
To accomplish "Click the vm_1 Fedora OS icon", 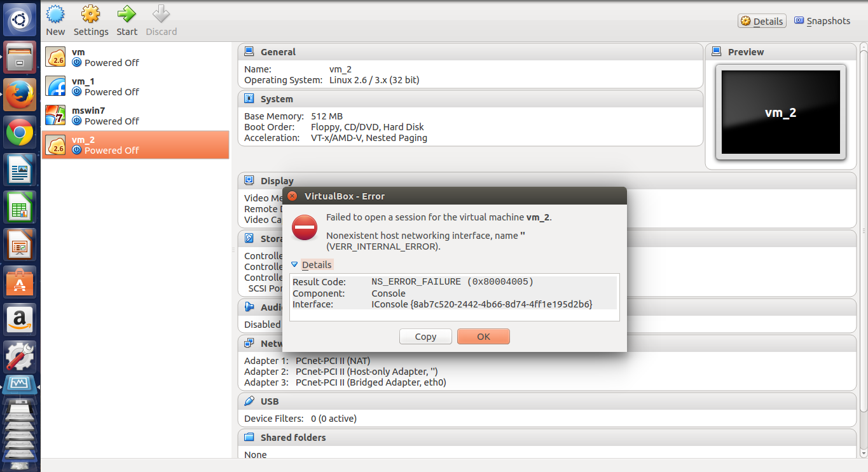I will click(x=55, y=86).
